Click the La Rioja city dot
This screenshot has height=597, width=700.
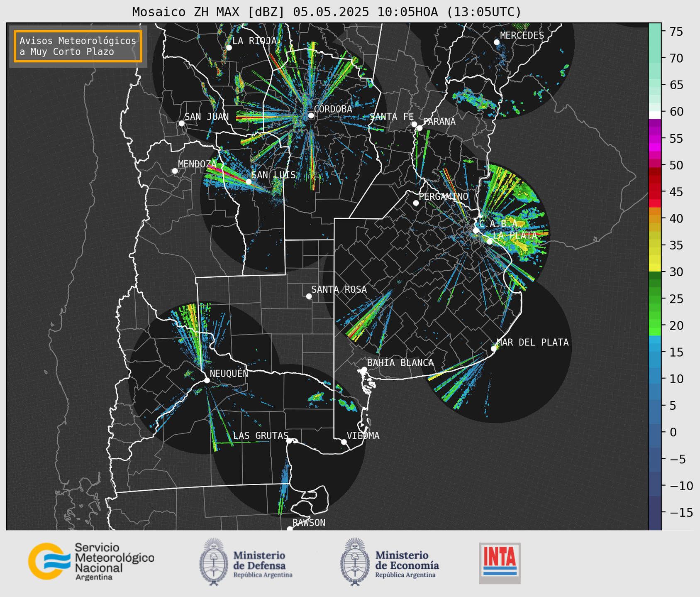pos(229,48)
